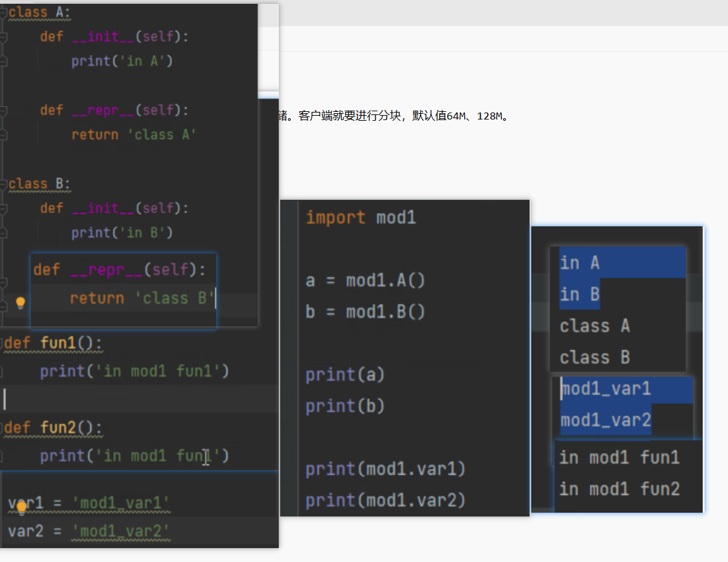728x562 pixels.
Task: Click the 'a = mod1.A()' line
Action: point(365,280)
